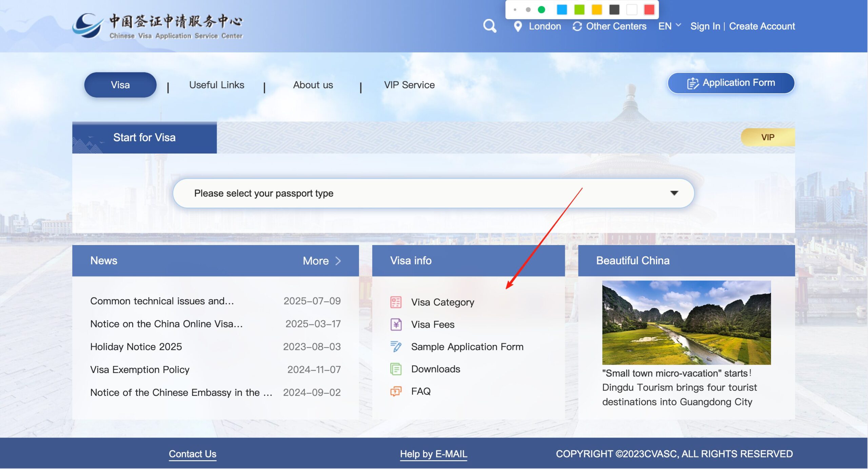This screenshot has height=469, width=868.
Task: Click the London location pin icon
Action: pyautogui.click(x=518, y=26)
